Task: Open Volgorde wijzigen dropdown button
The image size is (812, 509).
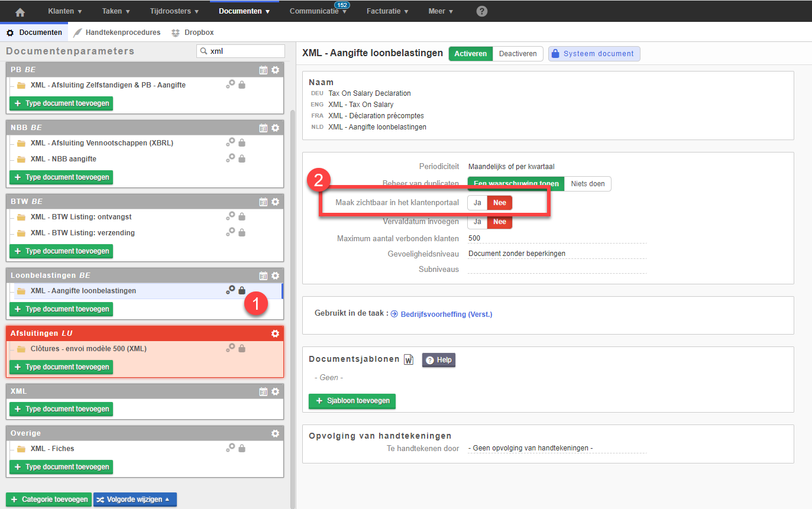Action: [x=135, y=500]
